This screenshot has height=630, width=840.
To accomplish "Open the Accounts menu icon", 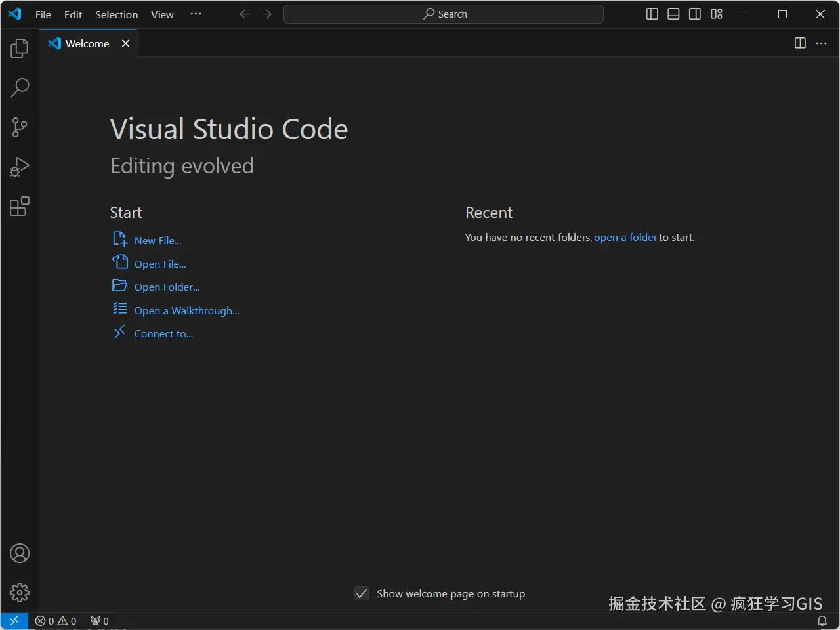I will [x=20, y=554].
